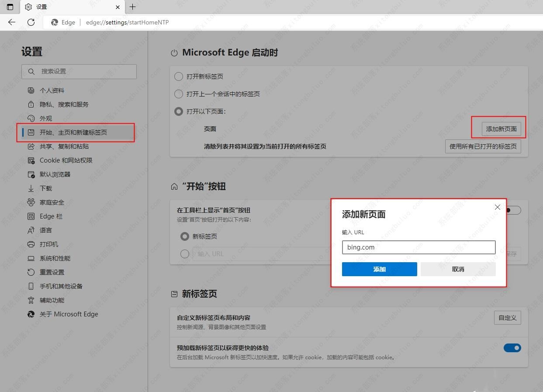The height and width of the screenshot is (392, 543).
Task: Click the 系统和性能 laptop icon
Action: (x=31, y=258)
